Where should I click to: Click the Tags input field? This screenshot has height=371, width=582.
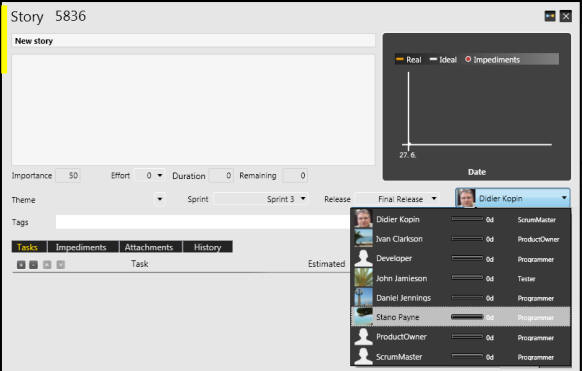click(x=202, y=222)
